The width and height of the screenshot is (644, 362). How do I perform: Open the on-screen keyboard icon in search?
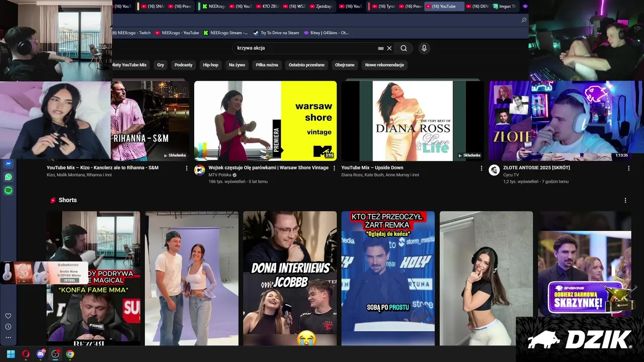381,48
